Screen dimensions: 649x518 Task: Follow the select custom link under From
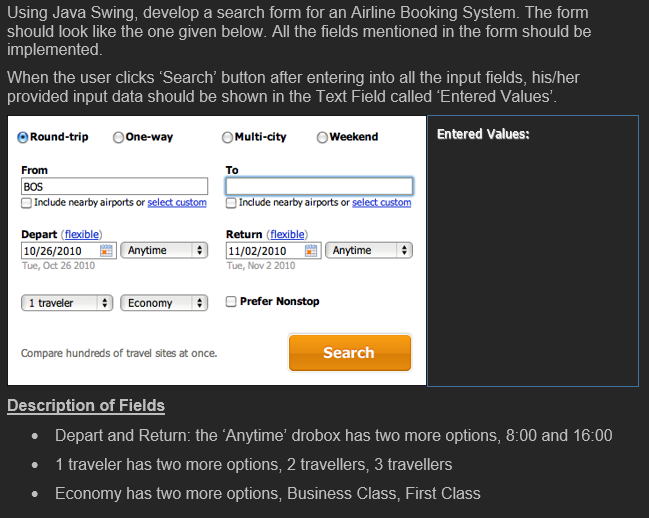point(177,202)
